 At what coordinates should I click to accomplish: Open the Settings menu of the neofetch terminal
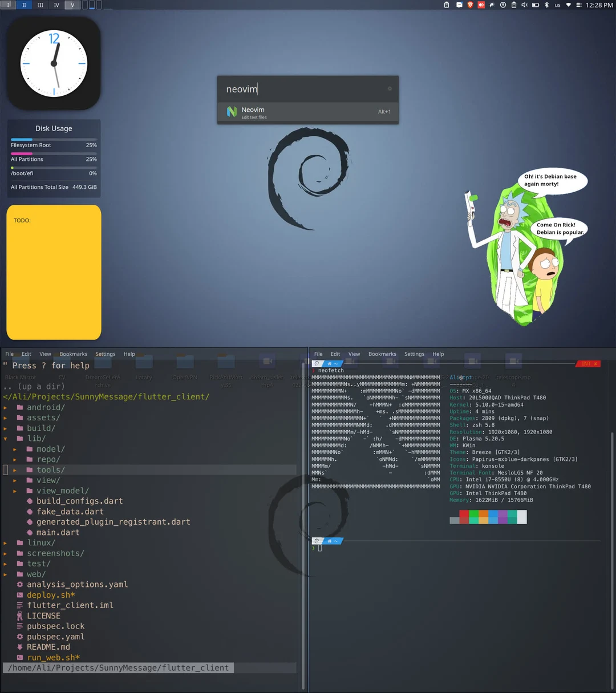tap(414, 354)
